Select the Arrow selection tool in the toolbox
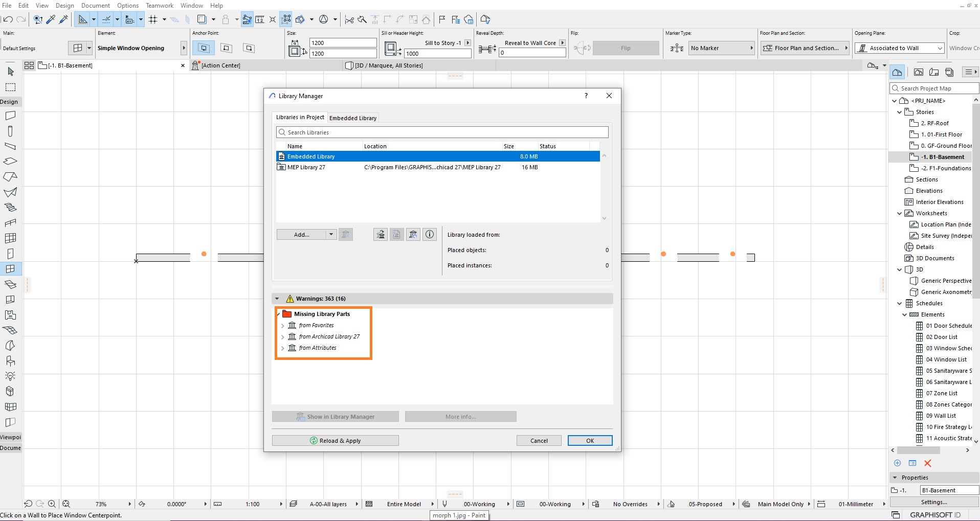Viewport: 980px width, 521px height. [11, 72]
